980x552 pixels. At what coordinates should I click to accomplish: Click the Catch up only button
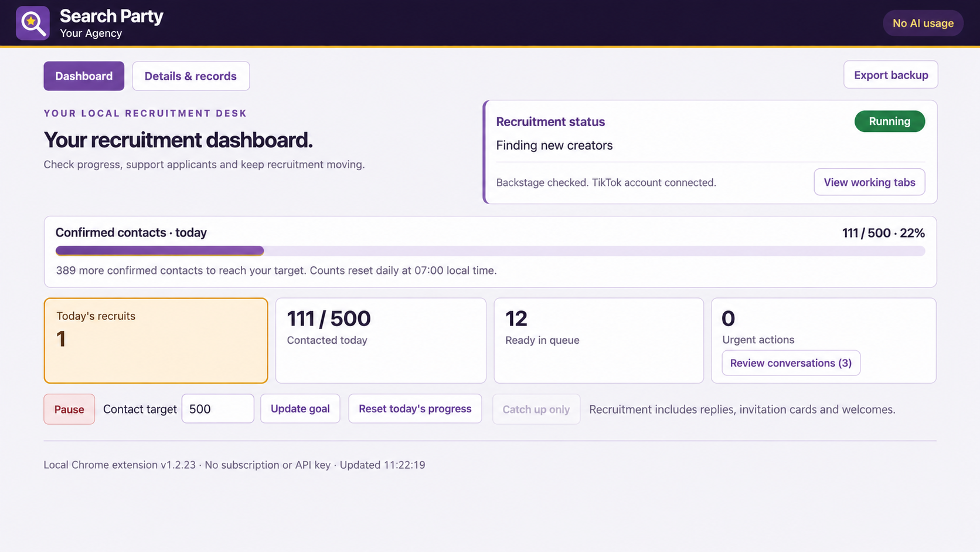click(536, 409)
